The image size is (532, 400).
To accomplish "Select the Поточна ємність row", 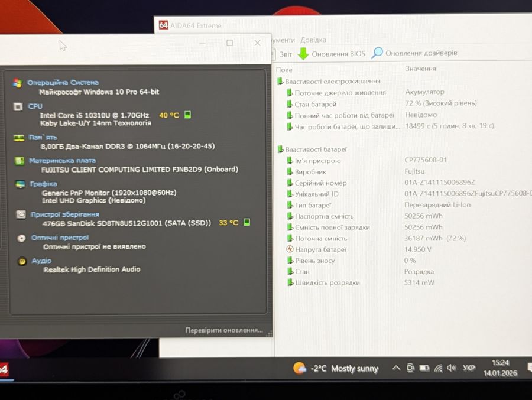I will [377, 238].
